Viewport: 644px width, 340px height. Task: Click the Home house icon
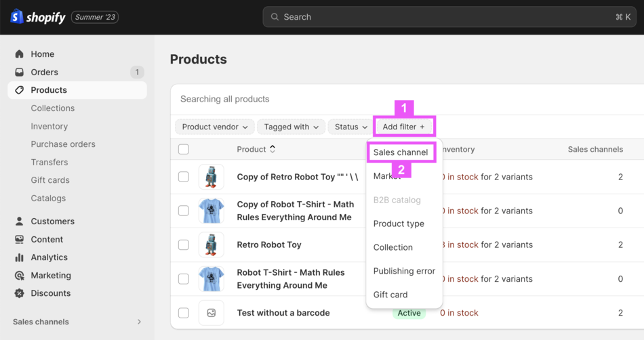pyautogui.click(x=19, y=54)
